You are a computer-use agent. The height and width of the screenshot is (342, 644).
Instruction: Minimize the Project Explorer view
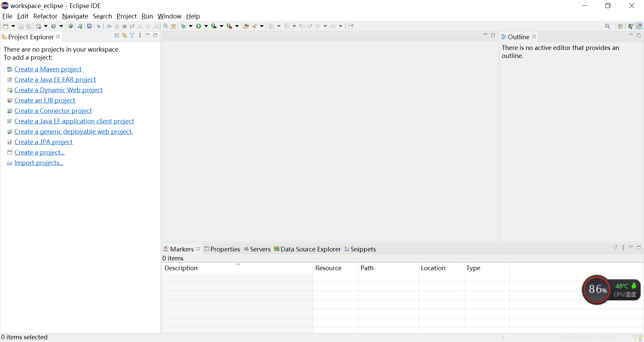point(148,35)
